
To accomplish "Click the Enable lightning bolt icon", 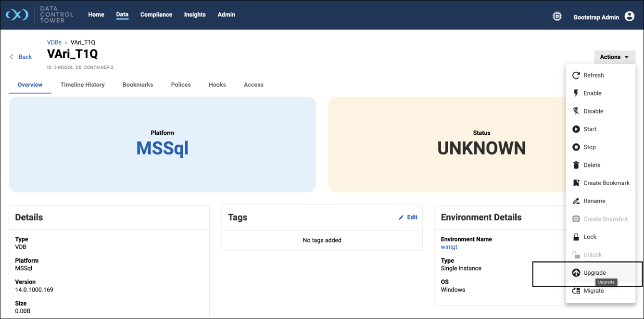I will coord(576,93).
